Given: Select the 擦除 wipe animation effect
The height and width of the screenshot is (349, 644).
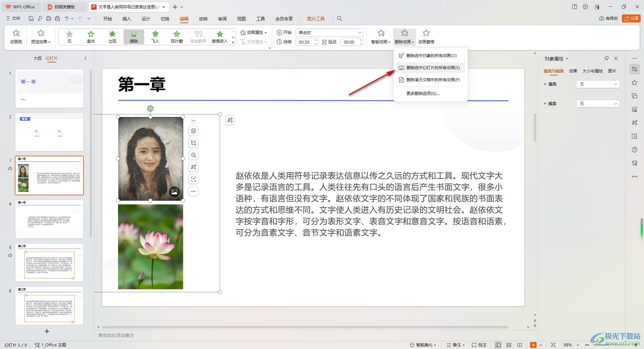Looking at the screenshot, I should (134, 37).
